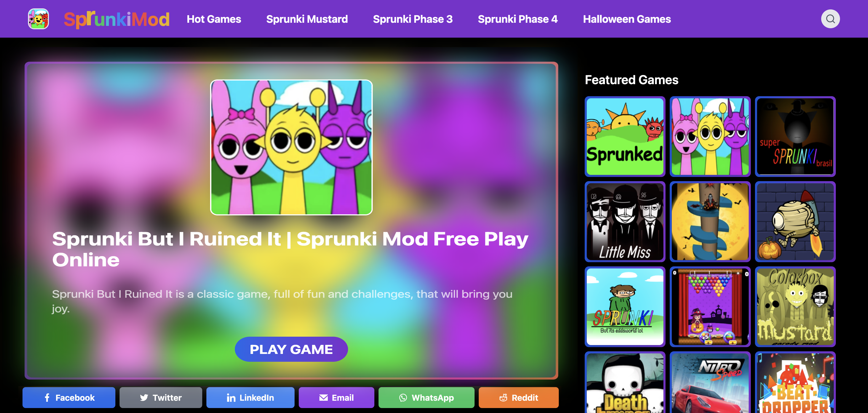Image resolution: width=868 pixels, height=413 pixels.
Task: Select the Little Miss game thumbnail
Action: [x=625, y=221]
